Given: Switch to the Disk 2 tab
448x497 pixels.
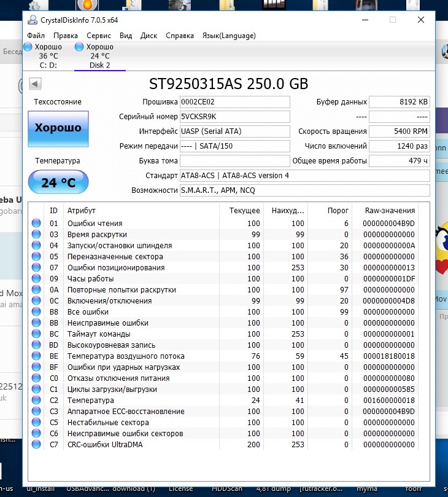Looking at the screenshot, I should pos(99,56).
